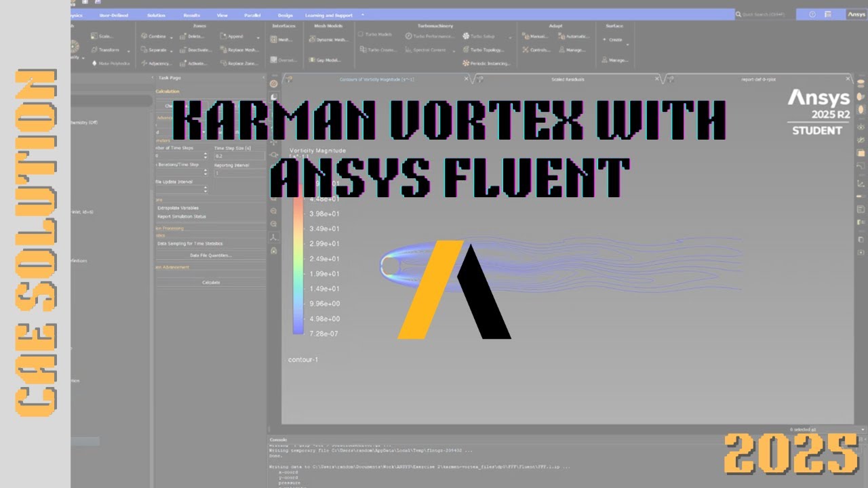The width and height of the screenshot is (868, 488).
Task: Open the Solution ribbon tab
Action: (x=156, y=15)
